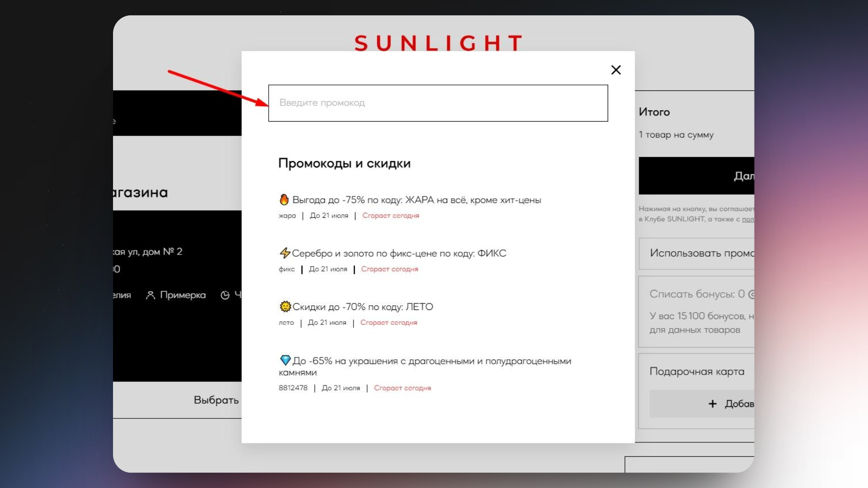This screenshot has height=488, width=868.
Task: Open "Использовать промокод" in order summary
Action: [x=697, y=253]
